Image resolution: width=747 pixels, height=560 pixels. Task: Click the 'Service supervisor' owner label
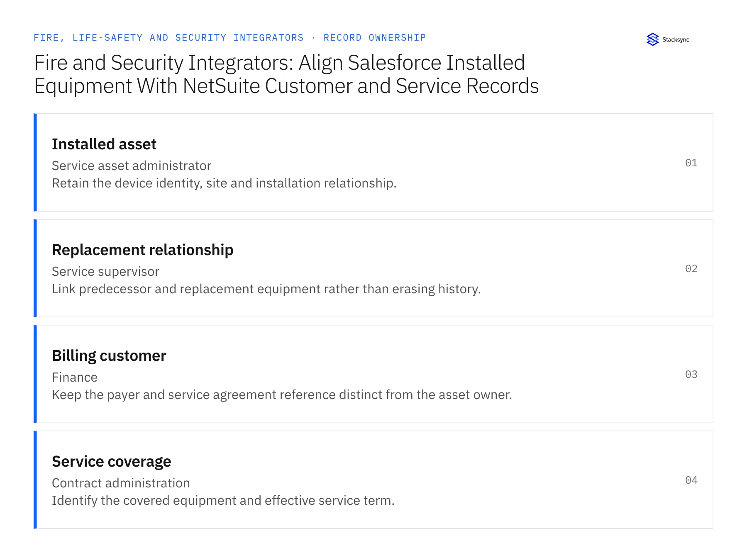point(105,271)
